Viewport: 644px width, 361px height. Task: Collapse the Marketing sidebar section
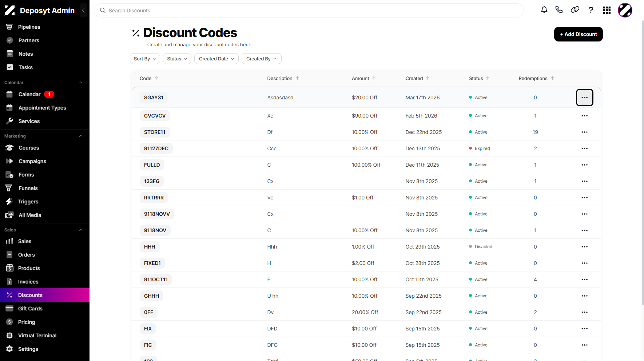[81, 136]
